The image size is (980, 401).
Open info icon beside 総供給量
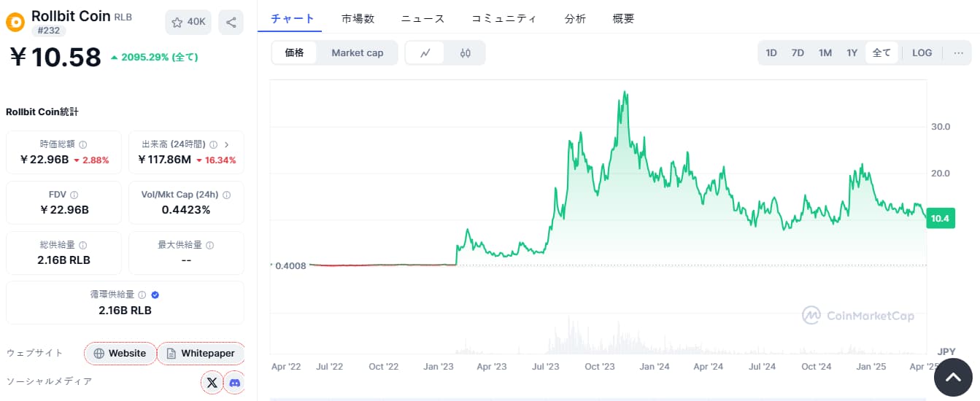click(82, 245)
